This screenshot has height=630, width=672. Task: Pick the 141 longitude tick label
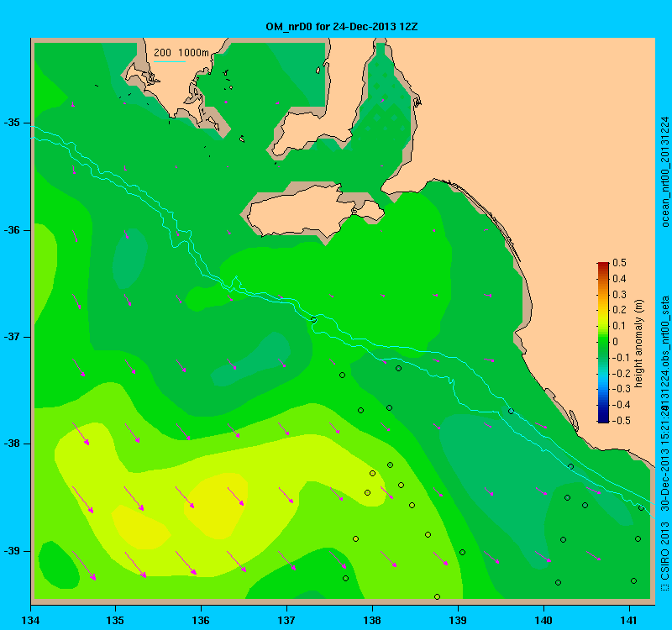629,620
